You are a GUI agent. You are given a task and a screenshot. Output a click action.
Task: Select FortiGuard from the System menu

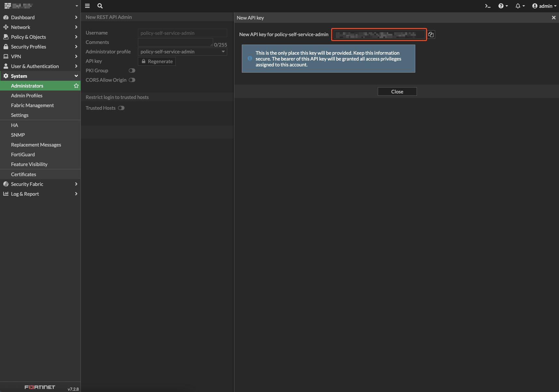click(x=23, y=154)
